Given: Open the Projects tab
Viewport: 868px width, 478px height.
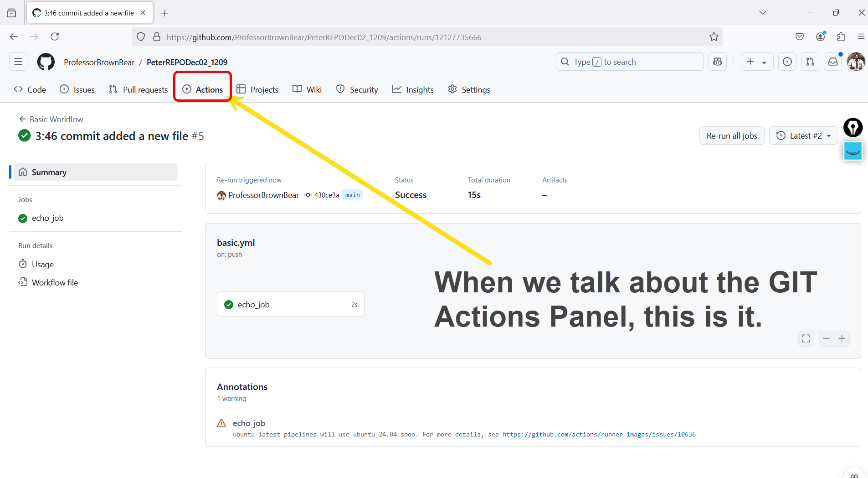Looking at the screenshot, I should 257,89.
